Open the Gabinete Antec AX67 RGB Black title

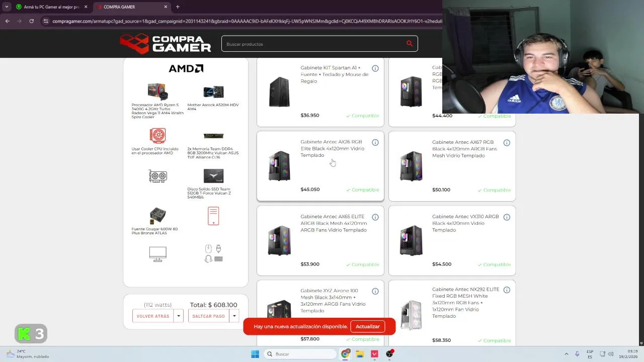pos(464,149)
